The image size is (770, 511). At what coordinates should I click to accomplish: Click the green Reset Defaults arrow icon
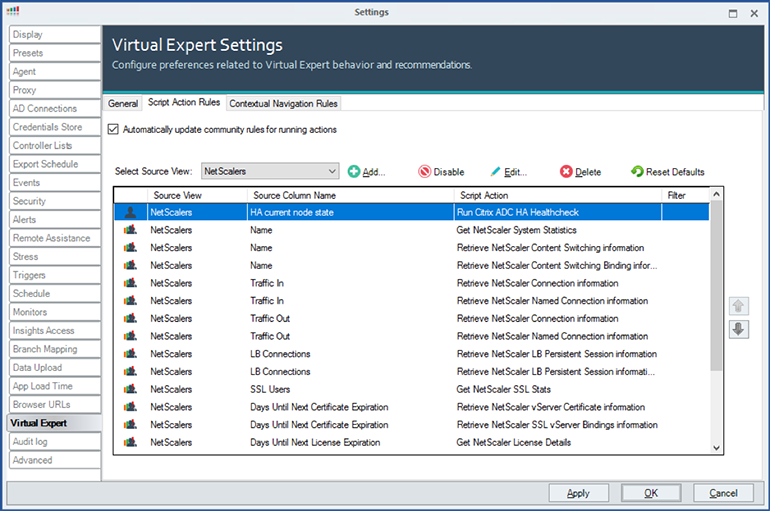point(637,171)
